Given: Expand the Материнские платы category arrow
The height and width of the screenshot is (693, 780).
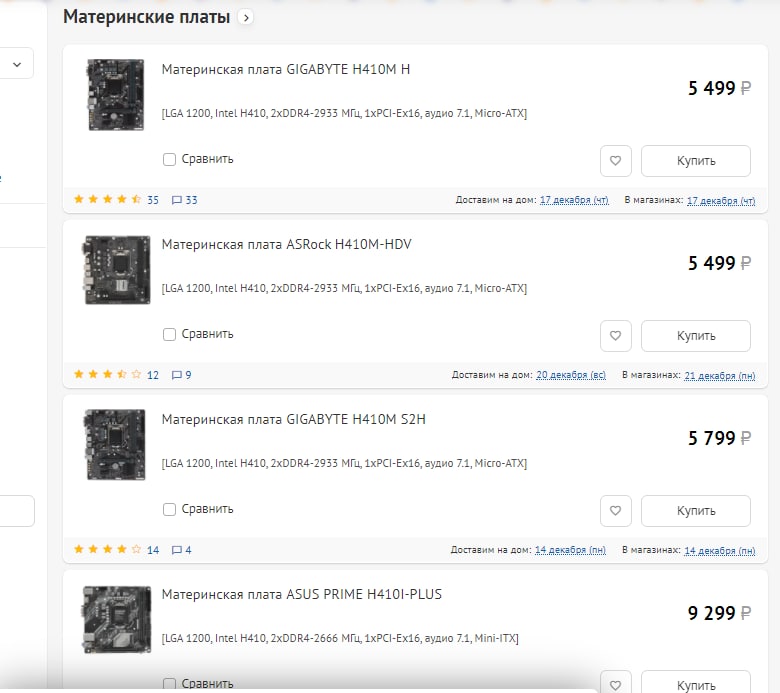Looking at the screenshot, I should pos(246,17).
